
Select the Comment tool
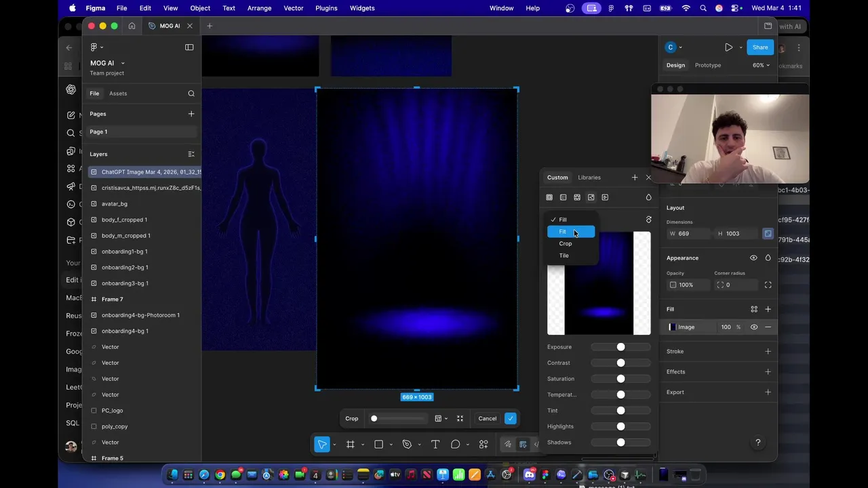click(456, 445)
